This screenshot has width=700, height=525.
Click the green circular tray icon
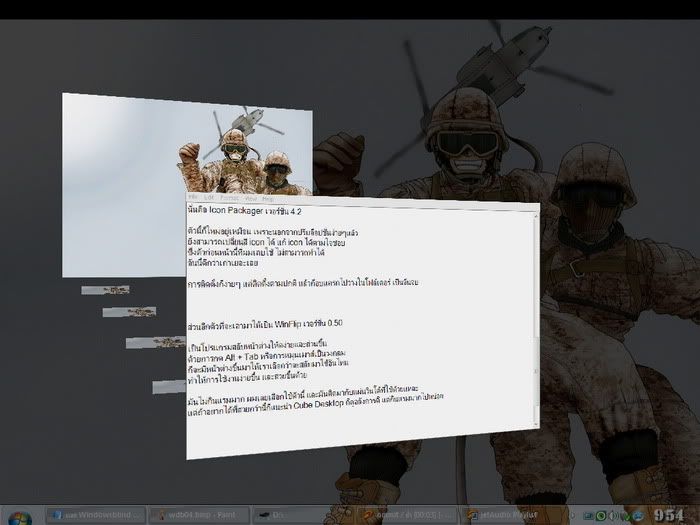pos(601,516)
